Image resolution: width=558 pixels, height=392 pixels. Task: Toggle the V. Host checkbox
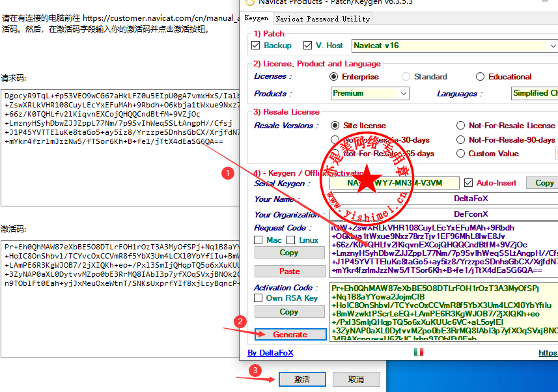coord(307,45)
